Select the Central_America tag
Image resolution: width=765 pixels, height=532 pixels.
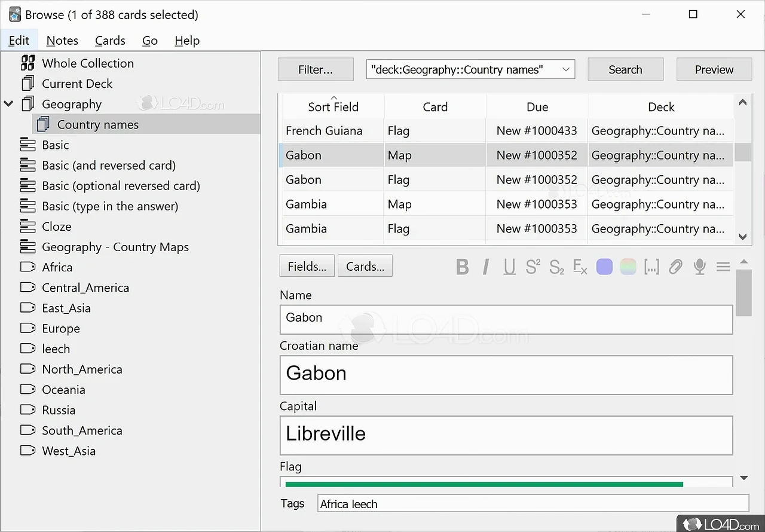coord(85,288)
